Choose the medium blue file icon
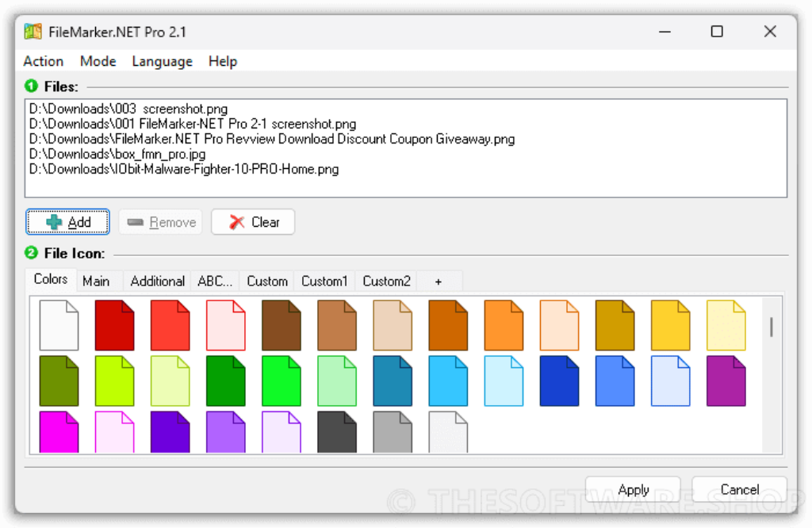 pos(615,381)
